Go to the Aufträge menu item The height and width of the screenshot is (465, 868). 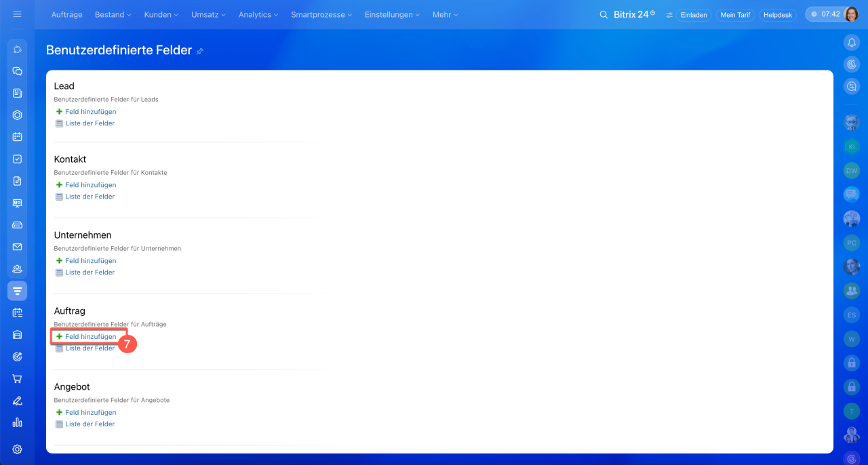pos(66,14)
